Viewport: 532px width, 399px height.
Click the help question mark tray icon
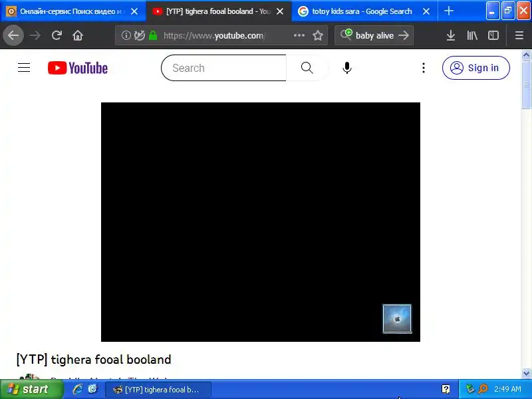[x=446, y=389]
